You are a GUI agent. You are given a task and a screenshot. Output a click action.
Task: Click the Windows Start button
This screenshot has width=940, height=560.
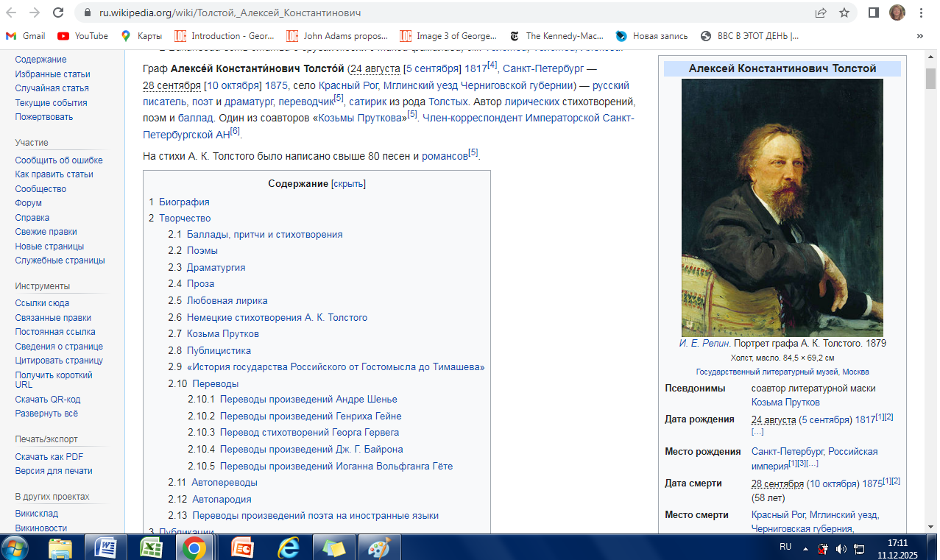click(x=15, y=547)
